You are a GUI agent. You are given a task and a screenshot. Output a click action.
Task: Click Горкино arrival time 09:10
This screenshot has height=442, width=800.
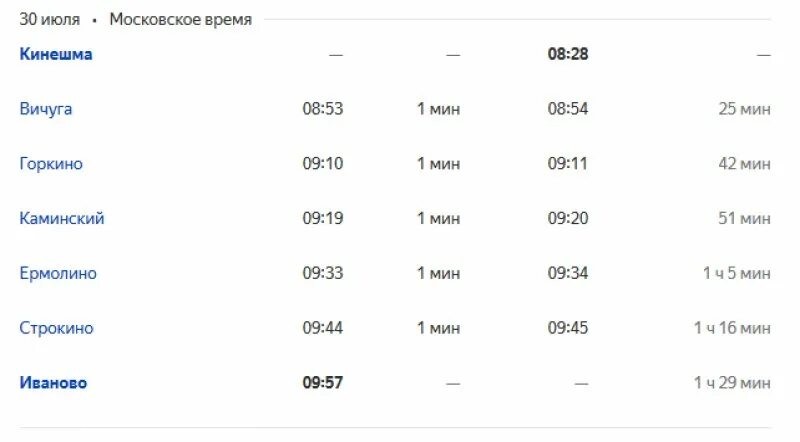click(x=322, y=163)
